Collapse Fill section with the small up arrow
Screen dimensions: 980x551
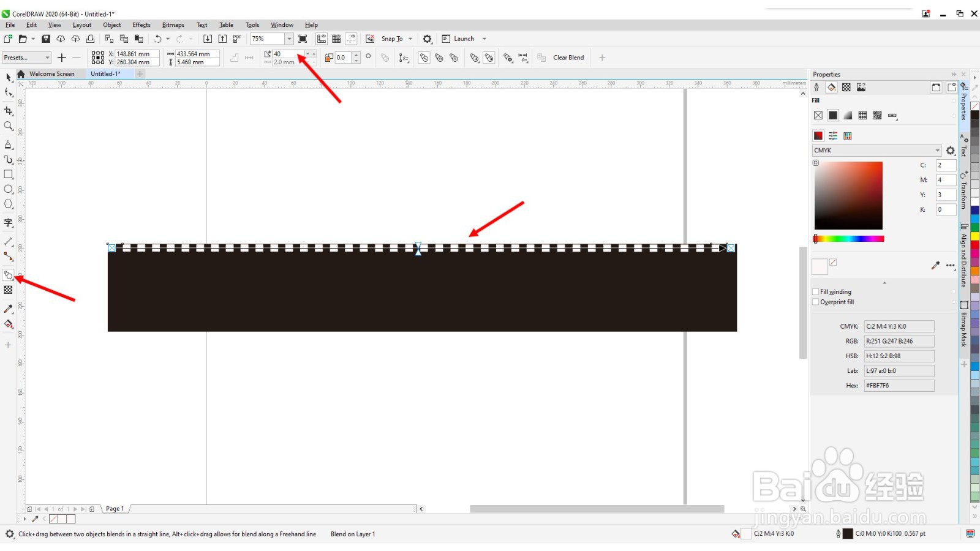tap(884, 283)
